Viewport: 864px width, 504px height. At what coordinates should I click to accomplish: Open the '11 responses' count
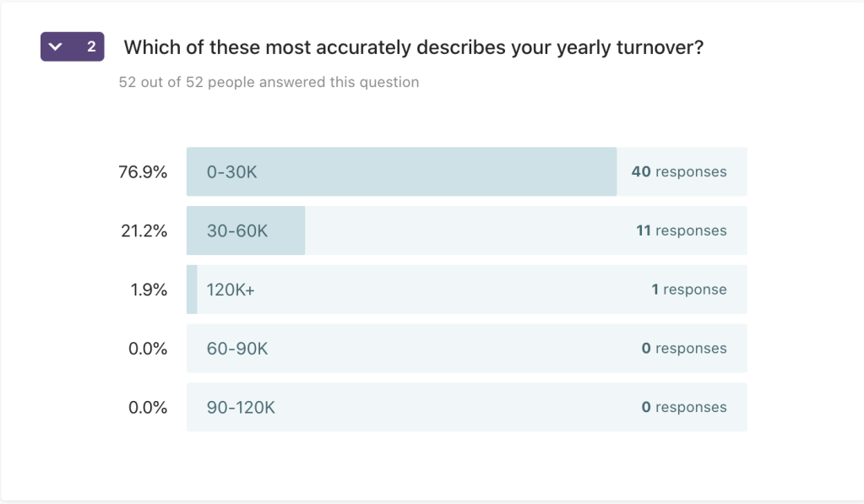pos(681,230)
